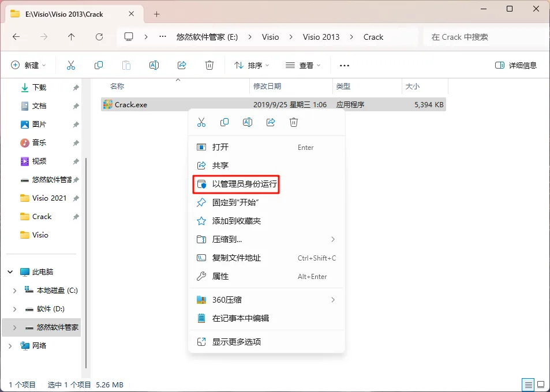Expand 本地磁盘 (C:) tree node
This screenshot has height=392, width=550.
click(15, 291)
